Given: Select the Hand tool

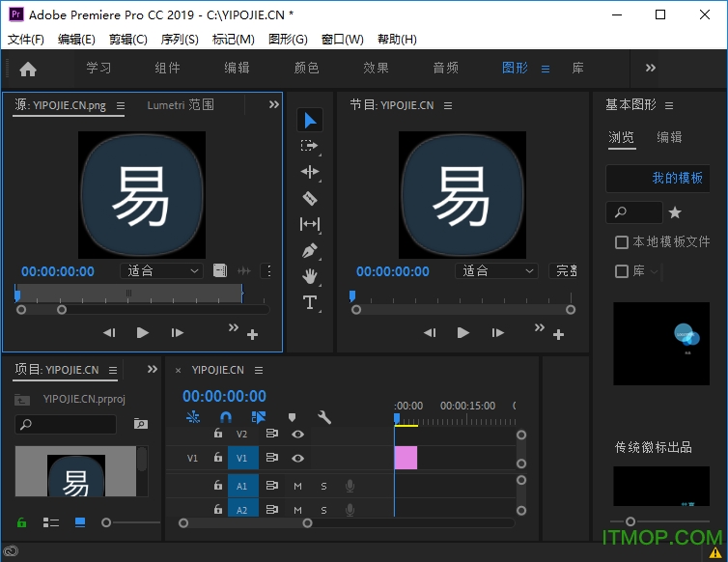Looking at the screenshot, I should click(x=310, y=277).
